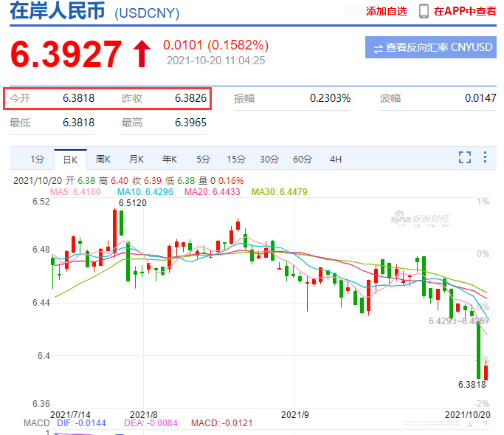The width and height of the screenshot is (504, 435).
Task: Click the 2021/8 date axis label
Action: (144, 415)
